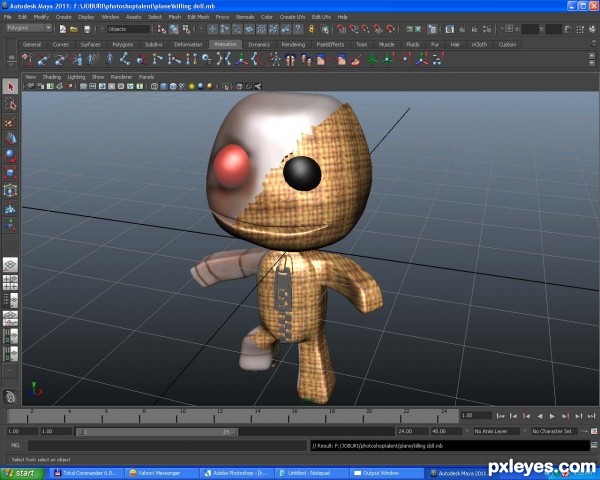Select the Soft Modification tool
Image resolution: width=600 pixels, height=480 pixels.
pyautogui.click(x=10, y=208)
